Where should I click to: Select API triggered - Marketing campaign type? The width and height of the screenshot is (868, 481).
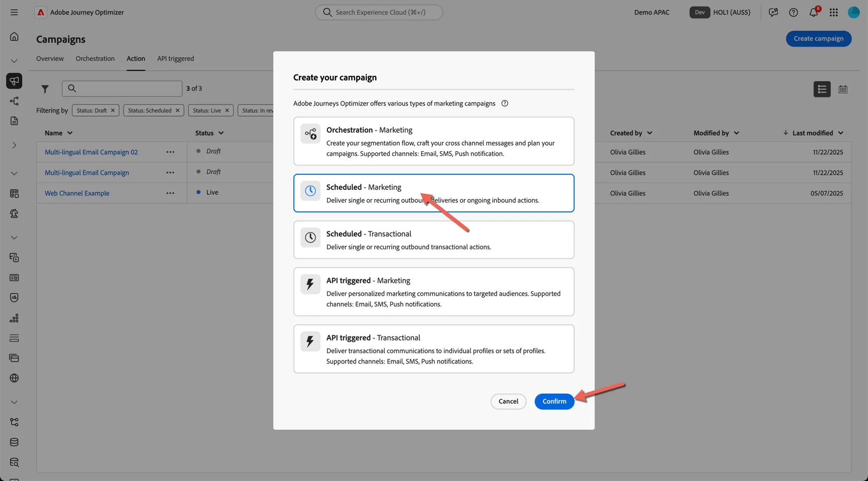(433, 292)
